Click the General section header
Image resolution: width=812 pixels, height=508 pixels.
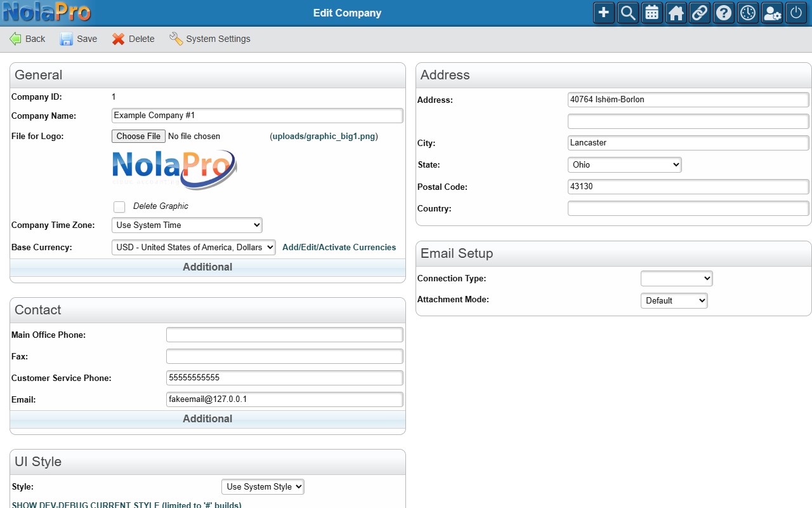tap(207, 75)
